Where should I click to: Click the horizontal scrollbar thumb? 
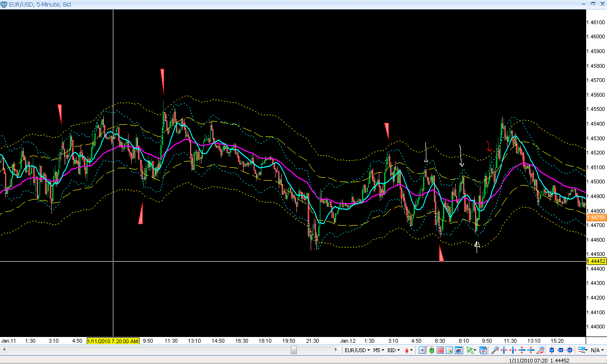(x=294, y=350)
